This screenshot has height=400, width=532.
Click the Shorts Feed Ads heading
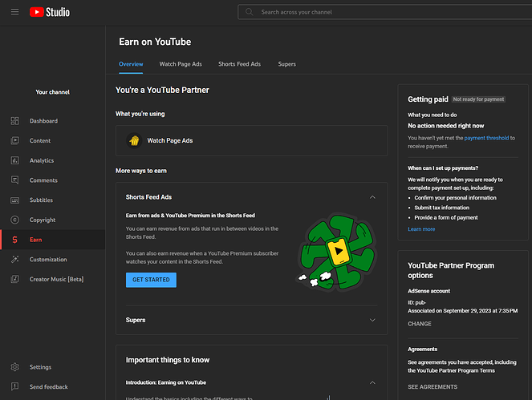pyautogui.click(x=148, y=197)
